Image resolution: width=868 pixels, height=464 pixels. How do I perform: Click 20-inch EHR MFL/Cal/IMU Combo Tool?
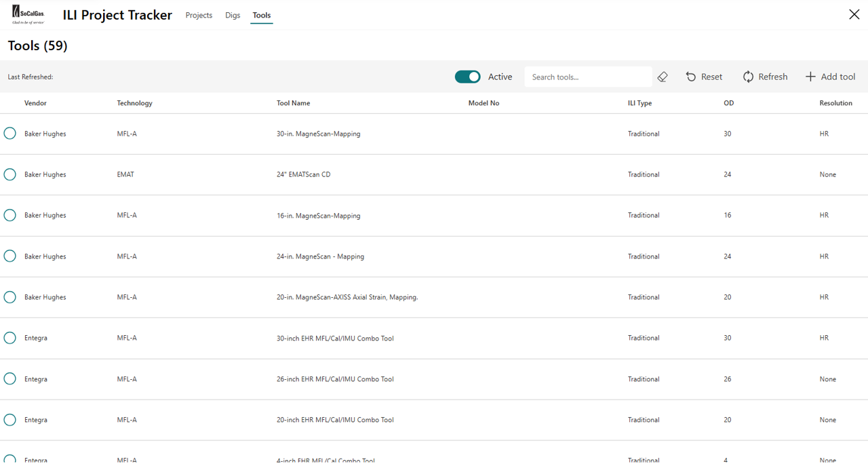(x=335, y=420)
